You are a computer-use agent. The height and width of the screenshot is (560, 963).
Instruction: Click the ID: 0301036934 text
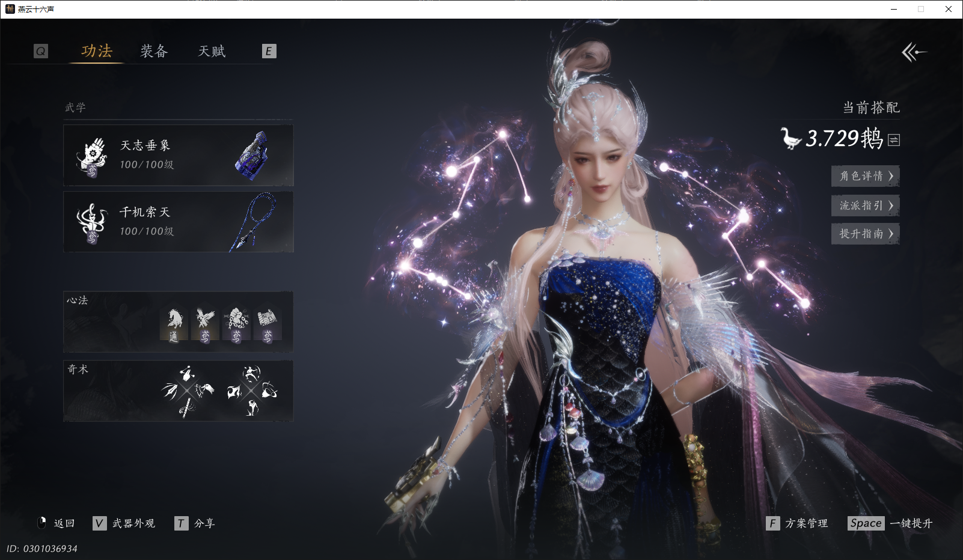click(42, 549)
